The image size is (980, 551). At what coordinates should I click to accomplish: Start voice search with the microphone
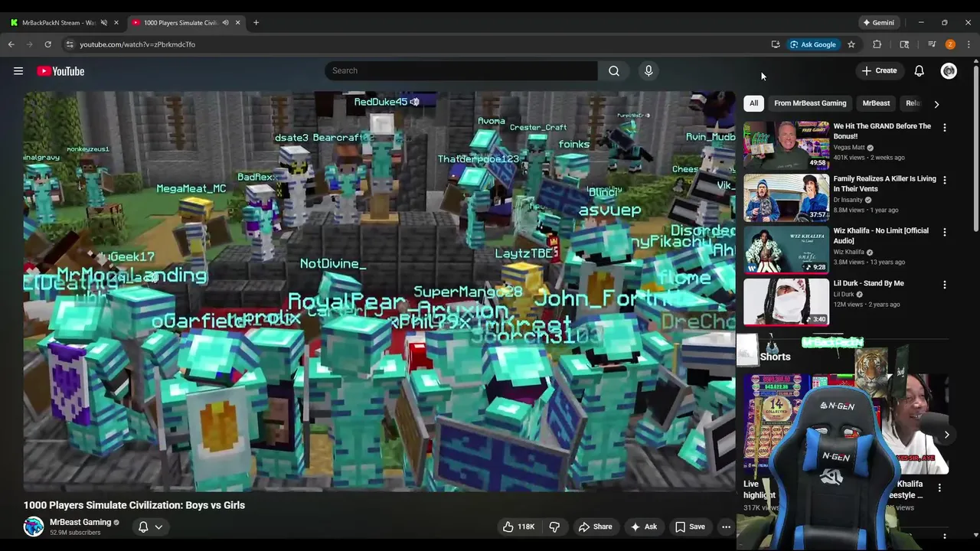point(648,70)
